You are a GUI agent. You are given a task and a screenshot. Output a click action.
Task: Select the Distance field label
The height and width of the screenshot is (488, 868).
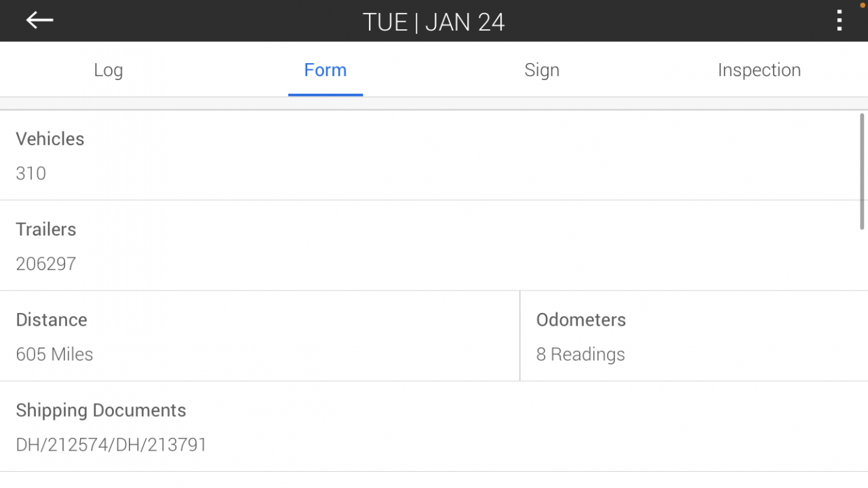click(52, 320)
